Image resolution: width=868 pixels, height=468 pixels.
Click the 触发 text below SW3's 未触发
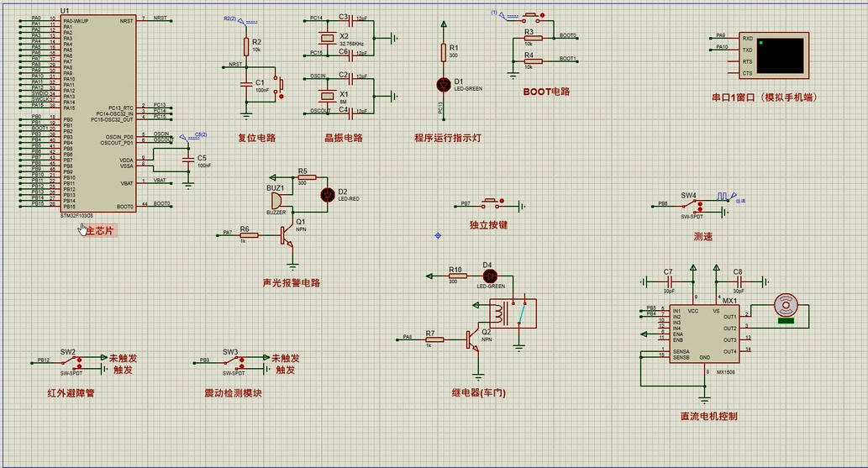[x=285, y=370]
